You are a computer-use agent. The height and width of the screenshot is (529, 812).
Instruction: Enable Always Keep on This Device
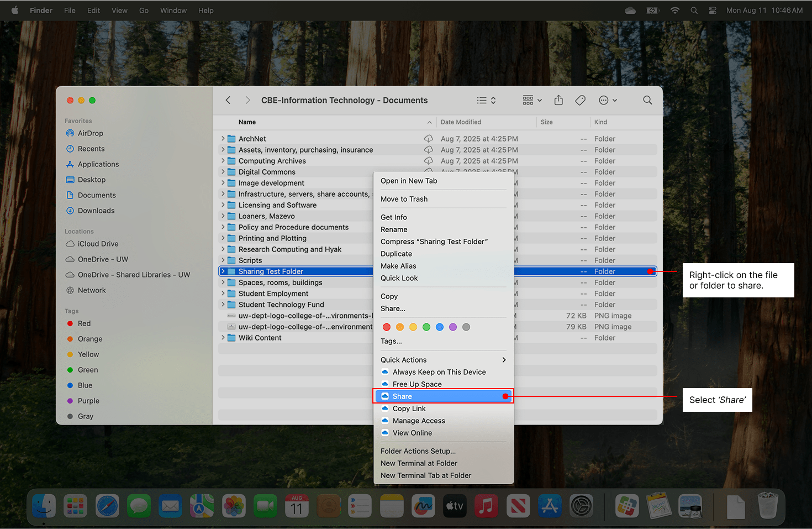439,372
